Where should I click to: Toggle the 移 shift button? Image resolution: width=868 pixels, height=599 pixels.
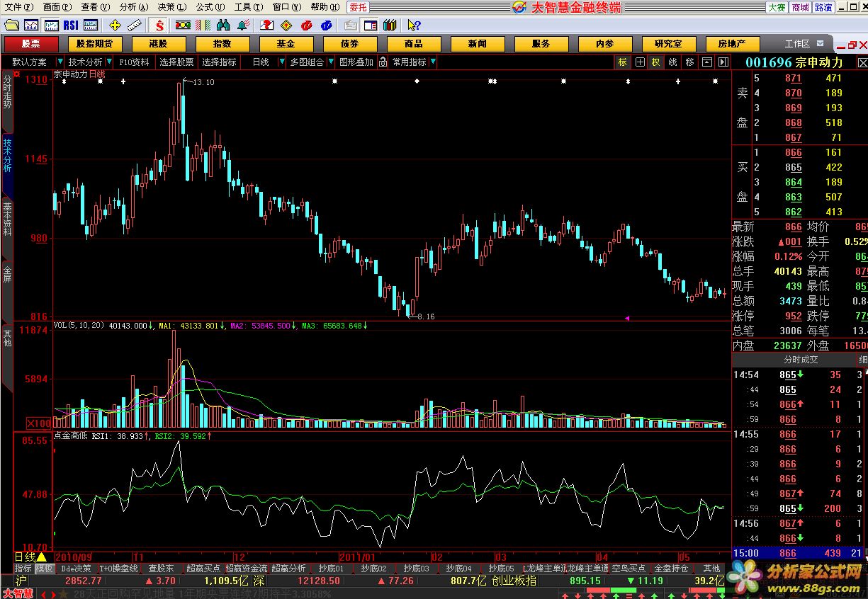(x=689, y=62)
